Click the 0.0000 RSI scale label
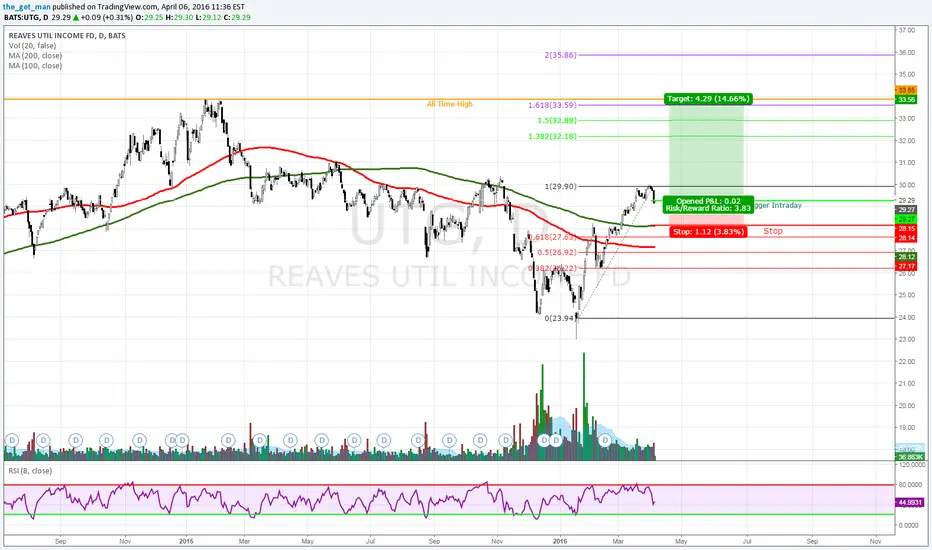932x550 pixels. 909,525
